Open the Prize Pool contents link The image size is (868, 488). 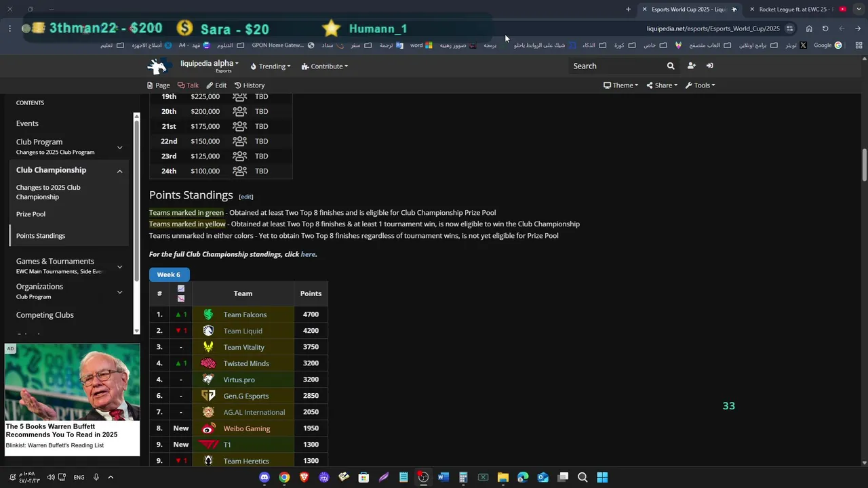coord(31,214)
